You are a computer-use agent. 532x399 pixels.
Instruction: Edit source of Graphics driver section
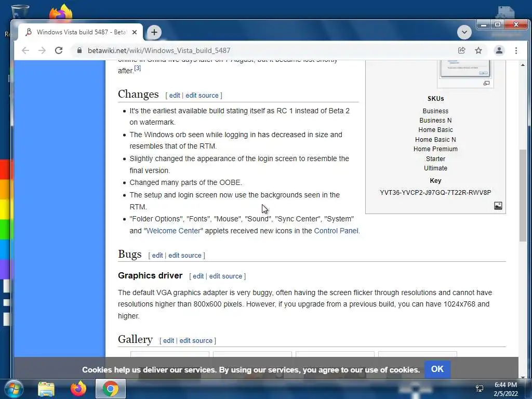point(225,276)
